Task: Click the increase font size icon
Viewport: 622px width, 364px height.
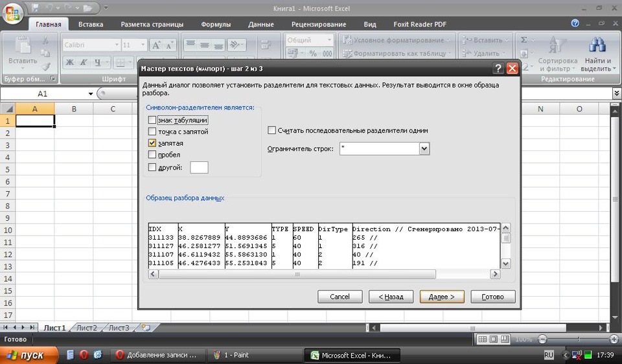Action: click(156, 45)
